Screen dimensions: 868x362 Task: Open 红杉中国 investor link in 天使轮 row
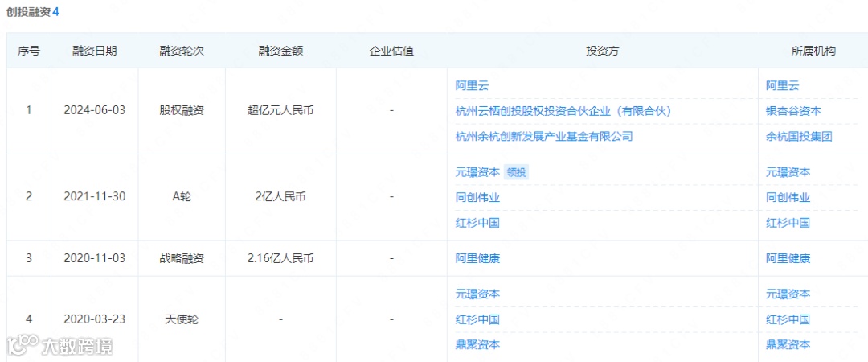(x=477, y=319)
